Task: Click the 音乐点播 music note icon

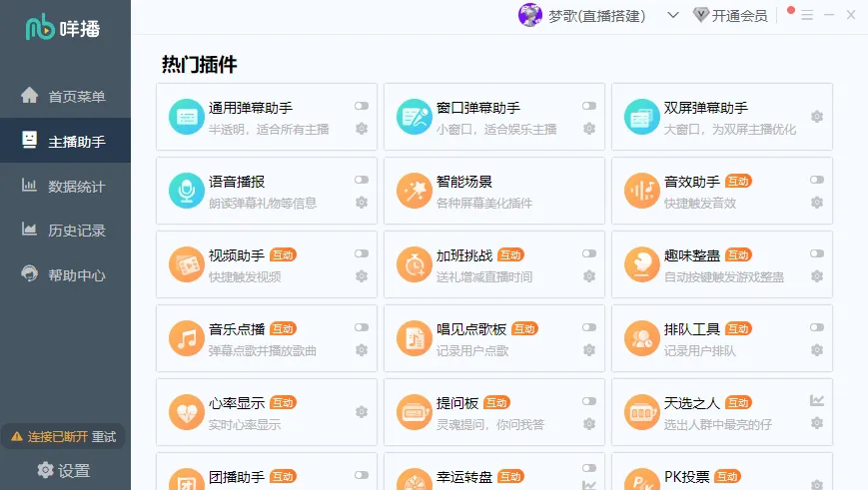Action: point(187,338)
